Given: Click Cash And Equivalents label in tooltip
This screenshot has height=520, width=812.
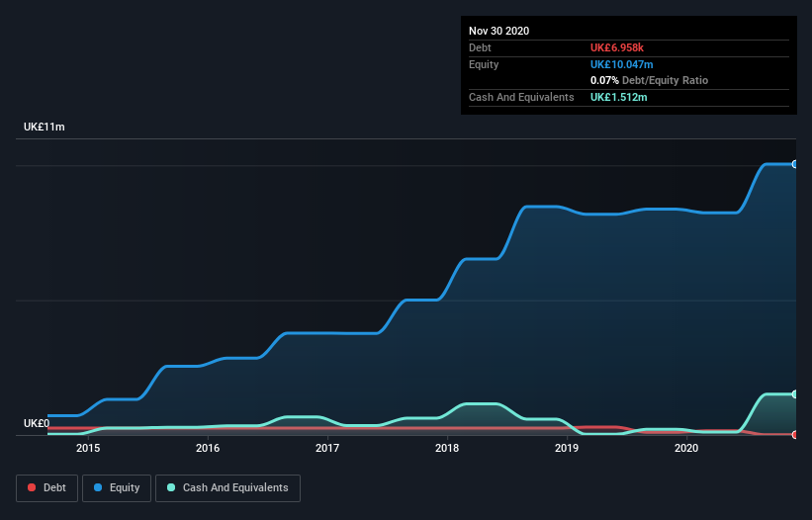Looking at the screenshot, I should click(x=521, y=97).
